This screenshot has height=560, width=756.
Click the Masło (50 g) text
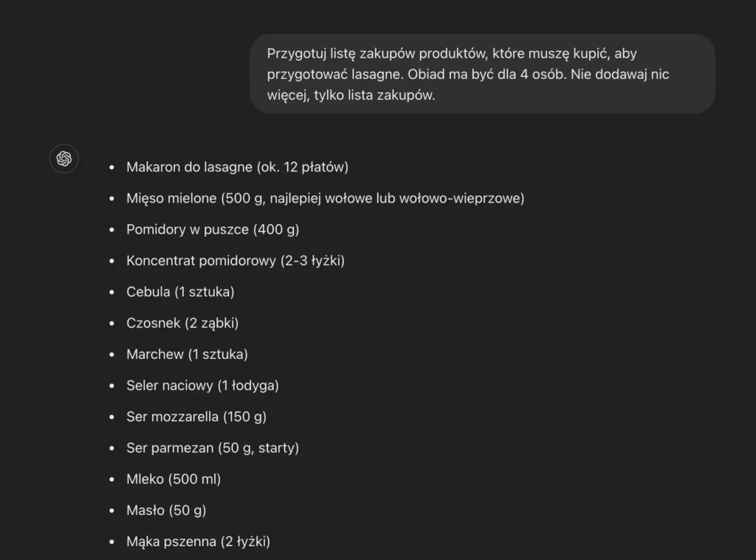click(x=166, y=511)
